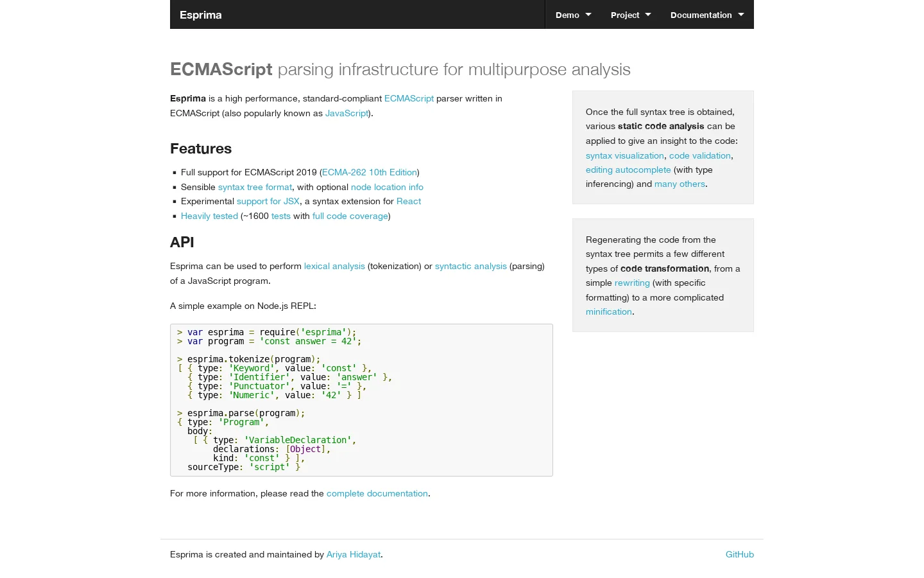Open the Demo dropdown menu
Screen dimensions: 924x578
pos(573,15)
